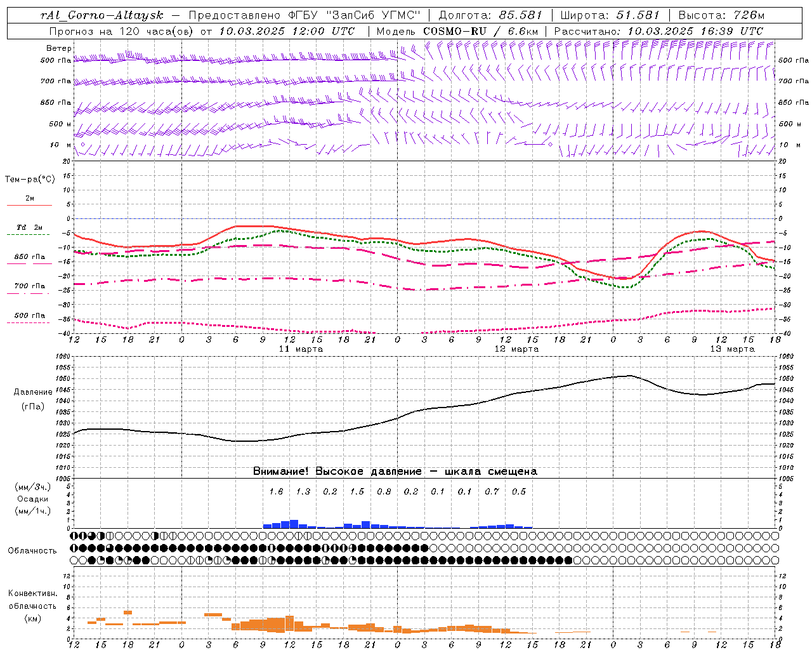Click the 1.6 precipitation total value
812x650 pixels.
pyautogui.click(x=276, y=491)
